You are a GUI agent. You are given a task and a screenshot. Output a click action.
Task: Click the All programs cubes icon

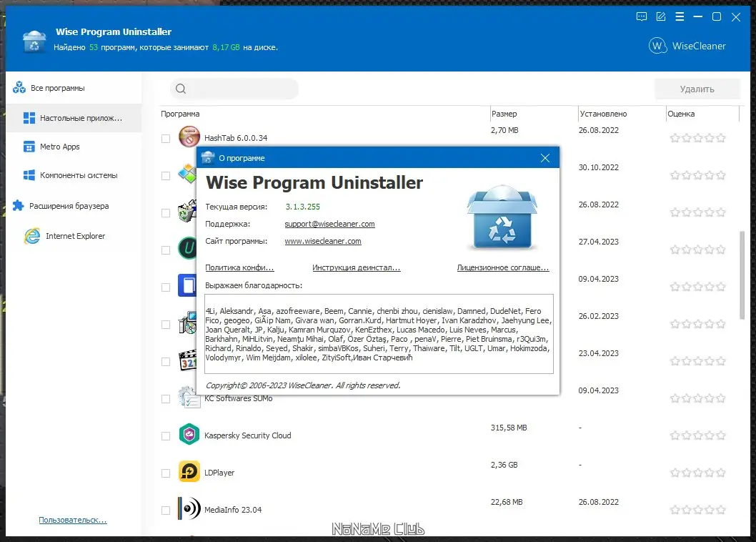tap(19, 87)
